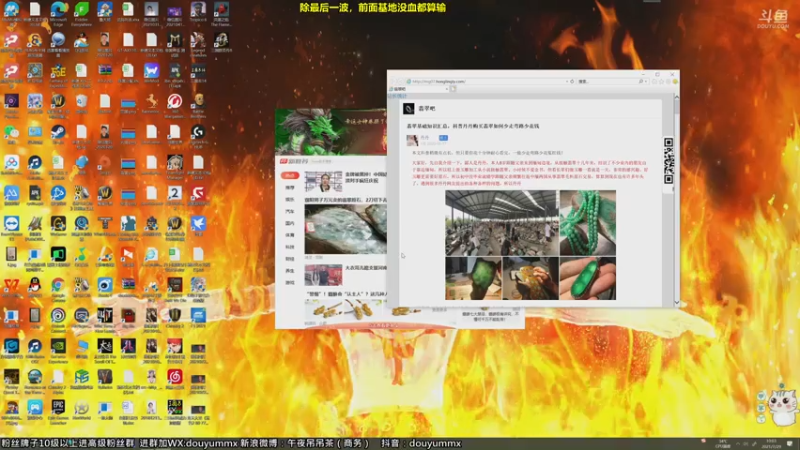Open the blue bird icon beside the WoW shortcut
This screenshot has width=800, height=450.
coord(198,223)
